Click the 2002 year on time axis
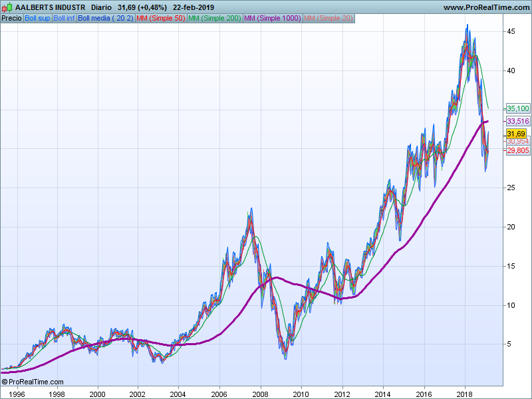This screenshot has height=399, width=532. click(138, 394)
